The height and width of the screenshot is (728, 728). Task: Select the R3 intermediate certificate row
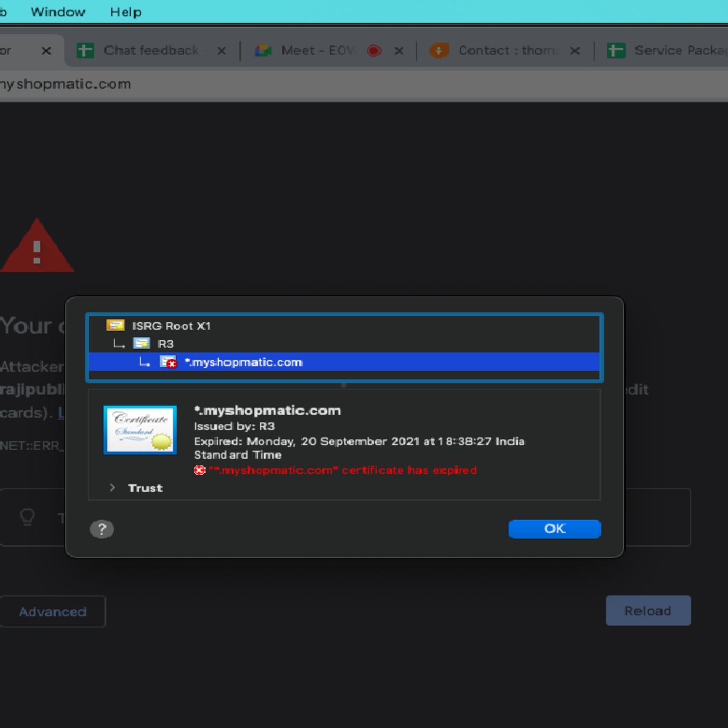[344, 344]
